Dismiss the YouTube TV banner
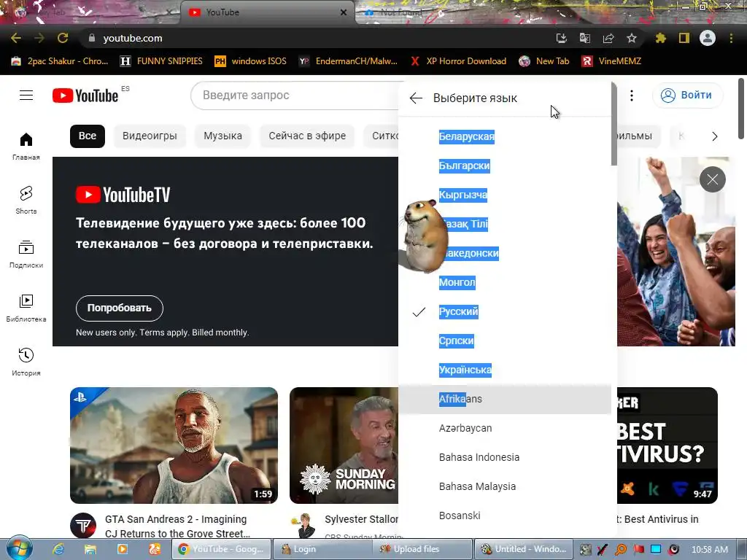Image resolution: width=747 pixels, height=560 pixels. pos(712,179)
